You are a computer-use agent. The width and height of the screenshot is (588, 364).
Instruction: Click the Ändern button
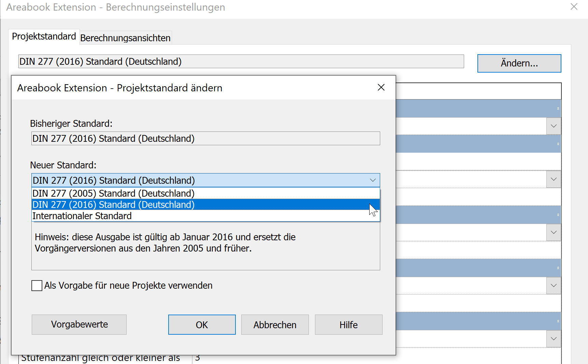click(x=519, y=63)
